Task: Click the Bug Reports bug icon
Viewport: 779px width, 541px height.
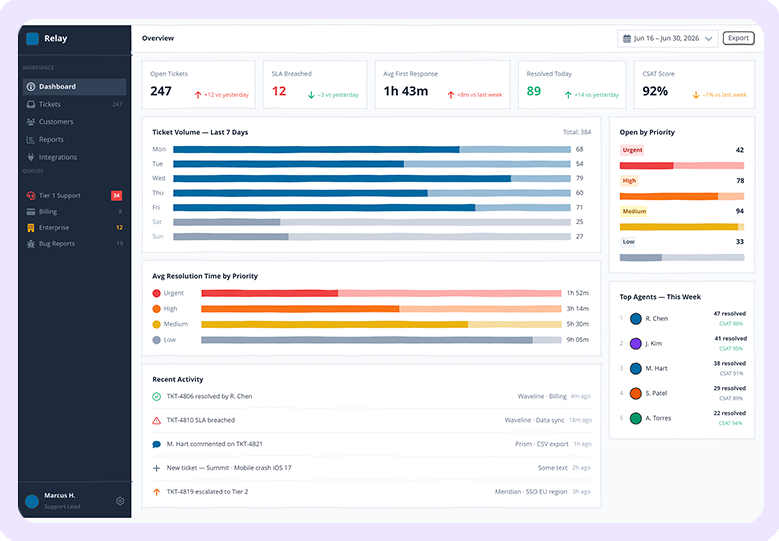Action: click(31, 243)
